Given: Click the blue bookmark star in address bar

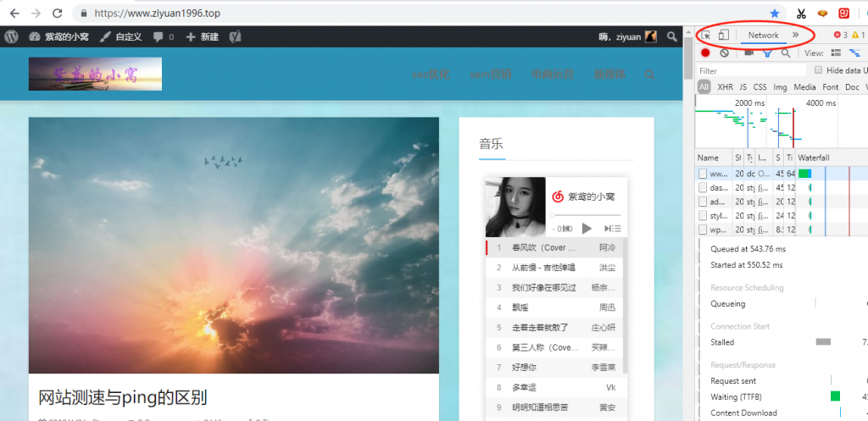Looking at the screenshot, I should tap(775, 14).
